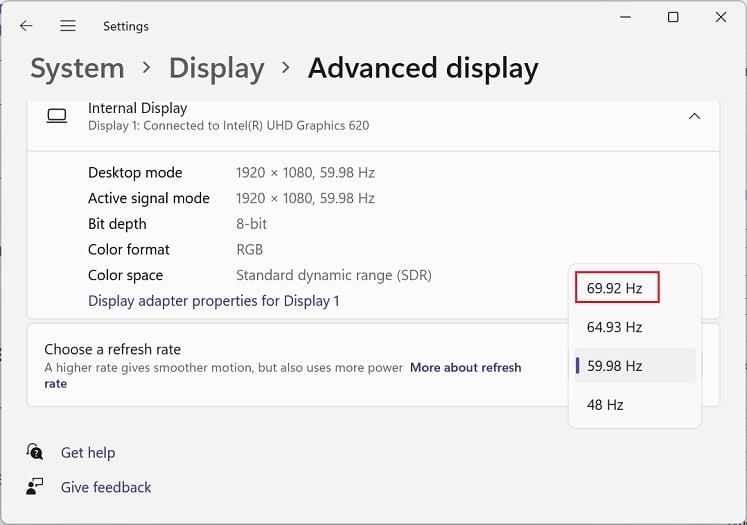Click the Choose a refresh rate heading
This screenshot has width=747, height=525.
(112, 349)
